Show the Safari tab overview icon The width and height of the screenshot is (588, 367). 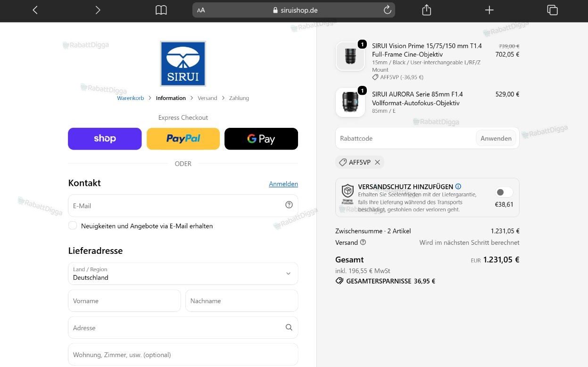click(x=552, y=10)
